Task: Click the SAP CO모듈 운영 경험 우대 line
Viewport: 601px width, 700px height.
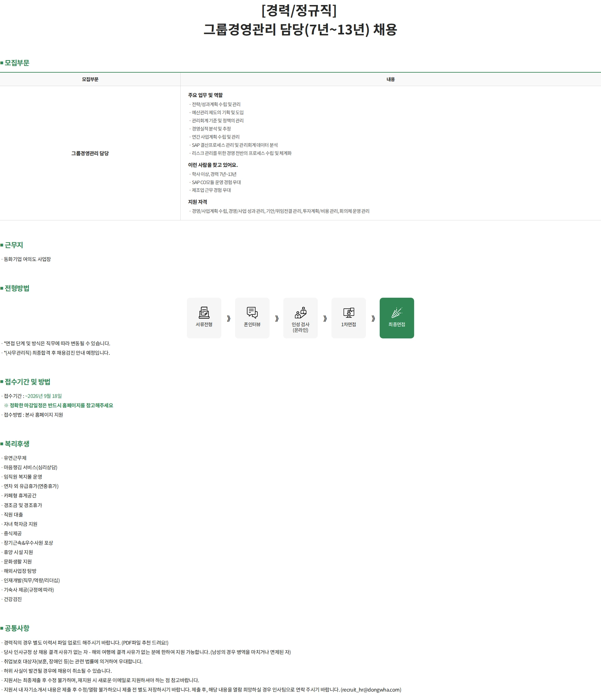Action: coord(216,182)
